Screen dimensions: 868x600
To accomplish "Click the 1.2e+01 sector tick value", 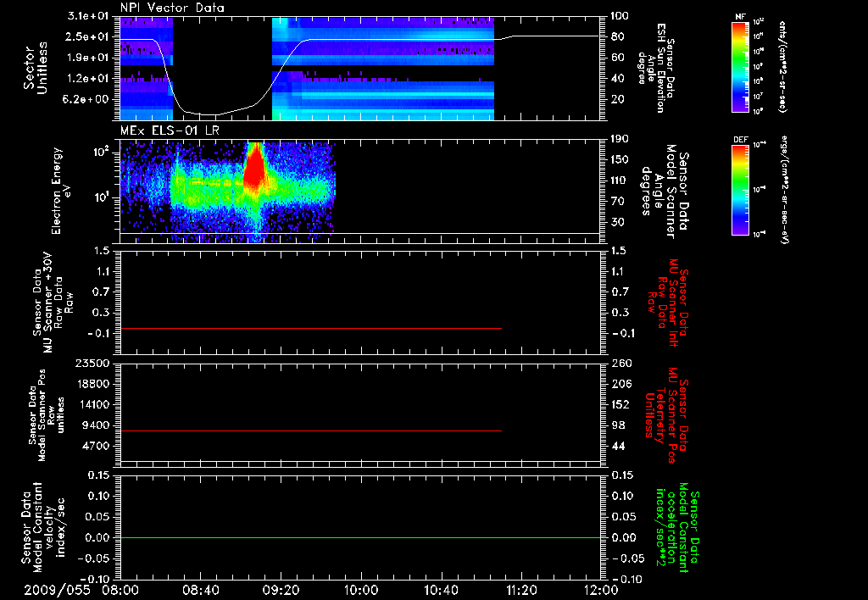I will click(x=87, y=79).
